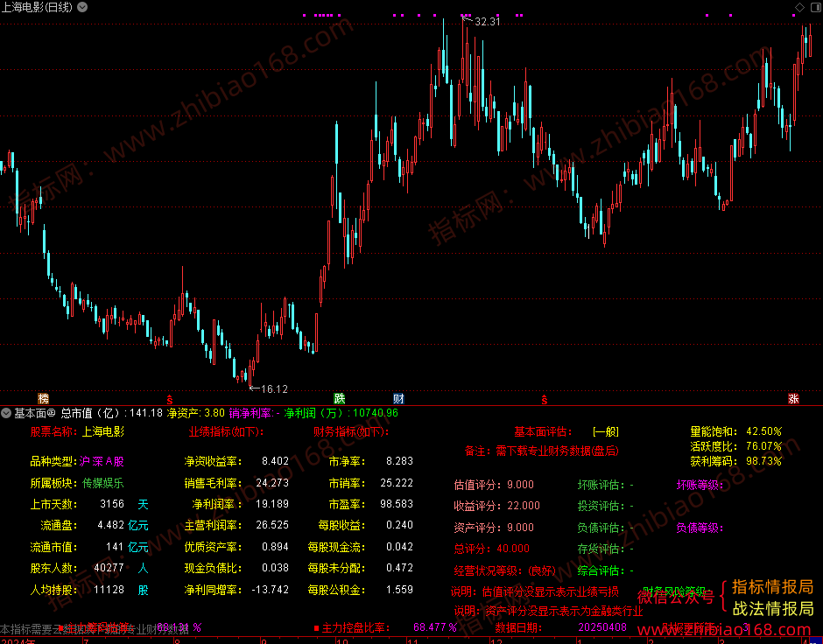Click the 26.525 主营利润率 value
Screen dimensions: 823x644
[x=272, y=525]
